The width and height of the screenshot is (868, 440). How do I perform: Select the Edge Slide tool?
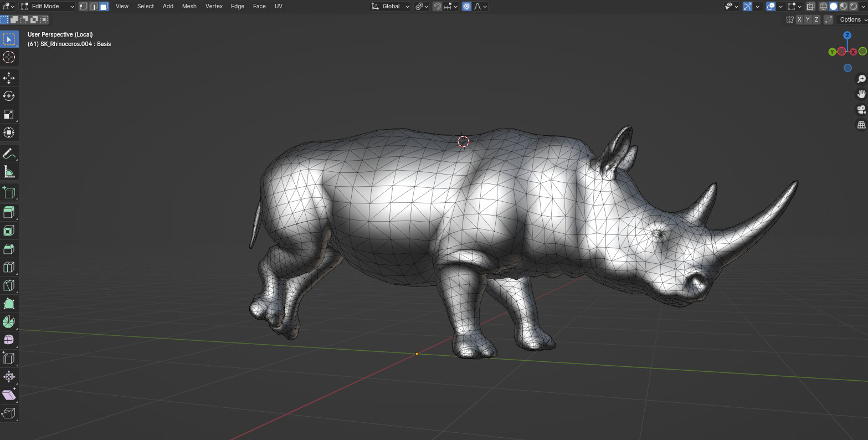coord(9,359)
